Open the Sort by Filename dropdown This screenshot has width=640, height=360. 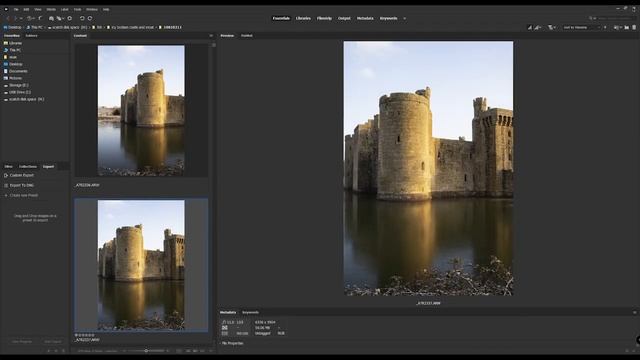click(581, 27)
